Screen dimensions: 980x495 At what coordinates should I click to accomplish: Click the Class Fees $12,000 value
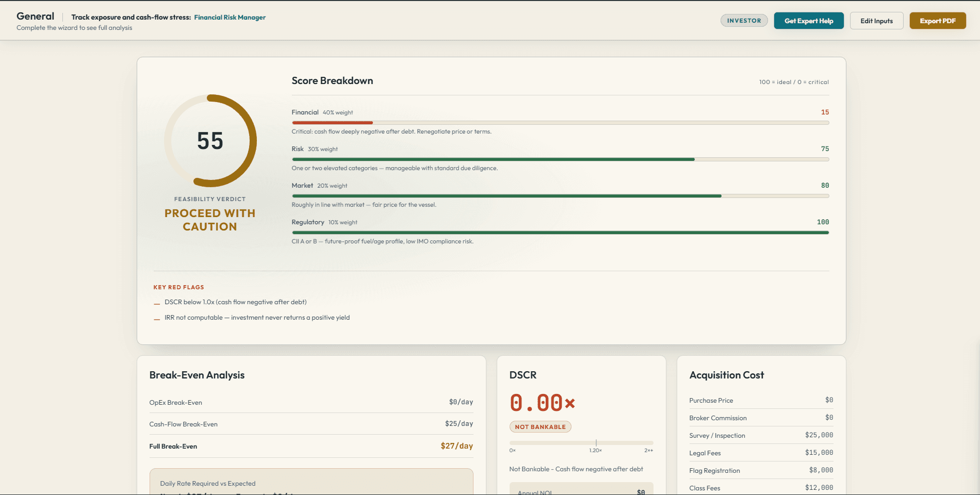[819, 488]
